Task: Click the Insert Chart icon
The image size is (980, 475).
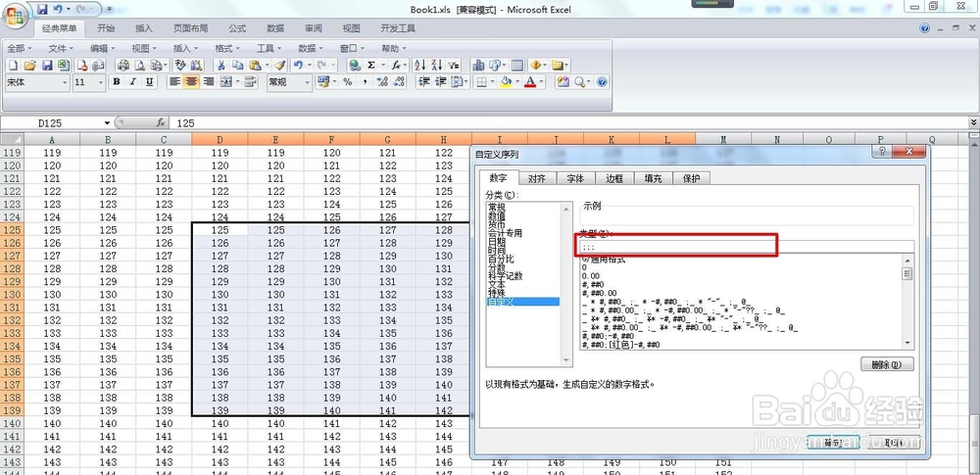Action: pyautogui.click(x=479, y=65)
